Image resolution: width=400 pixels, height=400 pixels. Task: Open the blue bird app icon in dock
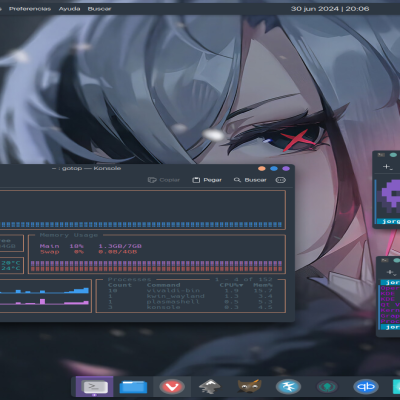tap(288, 387)
